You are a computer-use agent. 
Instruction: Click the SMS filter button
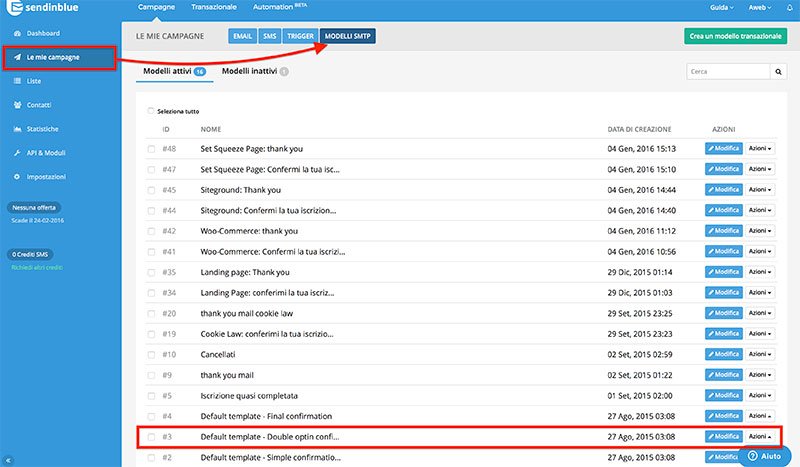[x=269, y=36]
